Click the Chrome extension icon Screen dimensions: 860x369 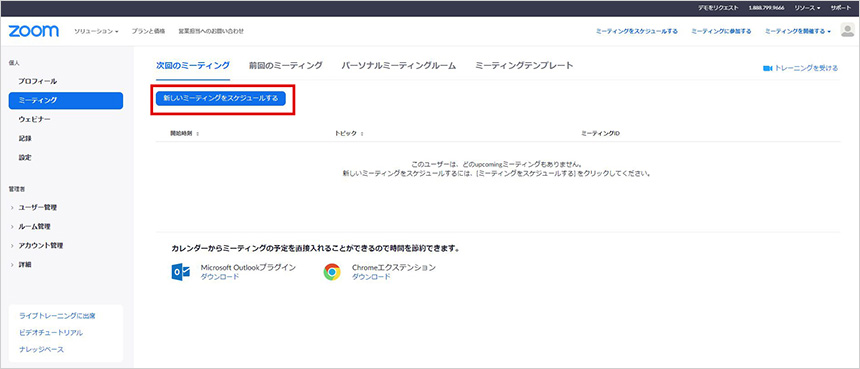pyautogui.click(x=332, y=272)
